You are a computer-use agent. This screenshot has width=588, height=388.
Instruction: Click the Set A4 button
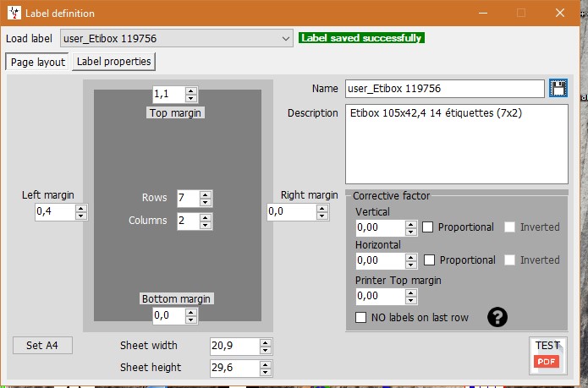click(42, 345)
